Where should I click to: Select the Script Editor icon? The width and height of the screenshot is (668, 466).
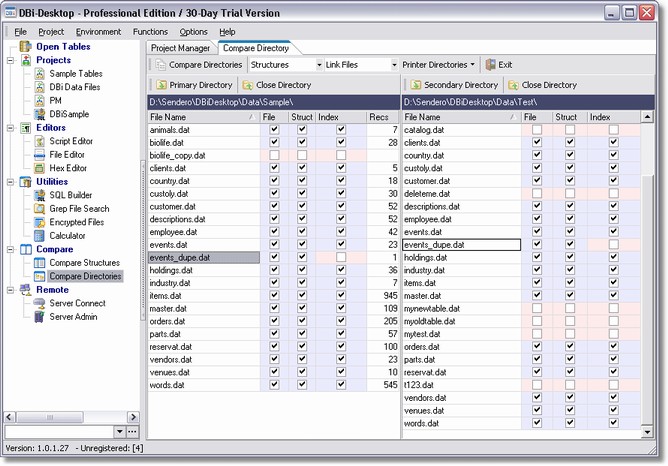click(x=39, y=141)
